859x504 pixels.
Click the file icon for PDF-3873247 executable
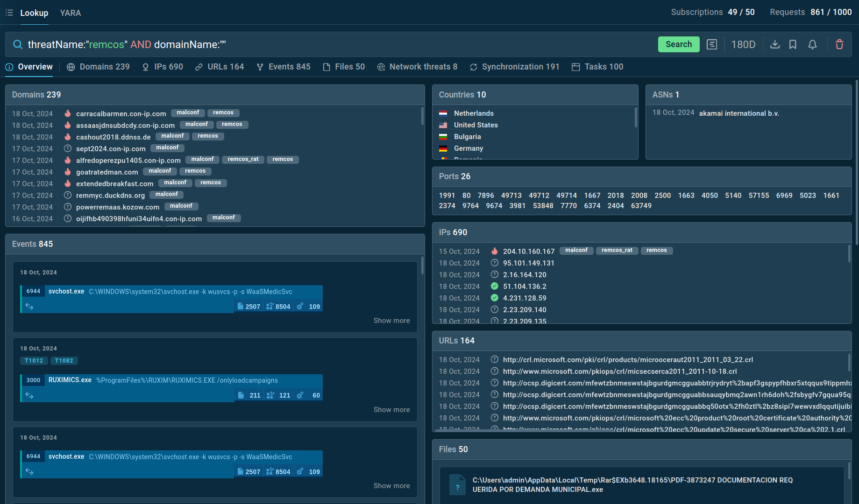click(457, 485)
